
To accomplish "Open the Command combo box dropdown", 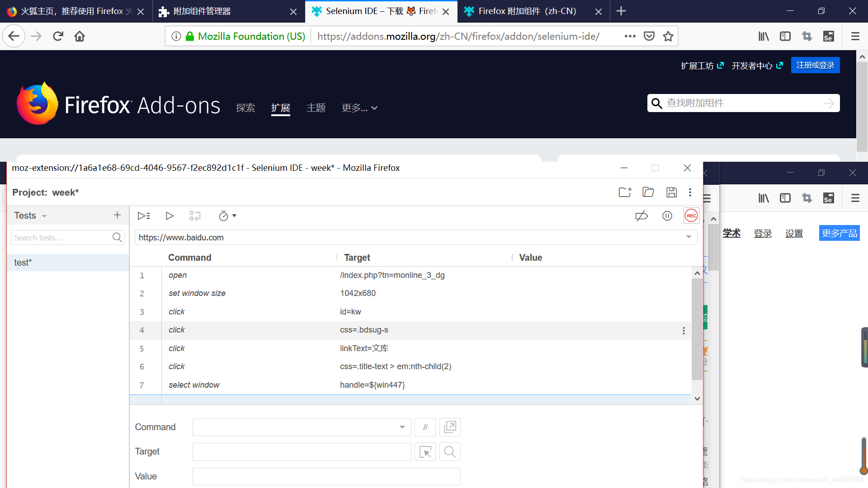I will click(x=402, y=427).
